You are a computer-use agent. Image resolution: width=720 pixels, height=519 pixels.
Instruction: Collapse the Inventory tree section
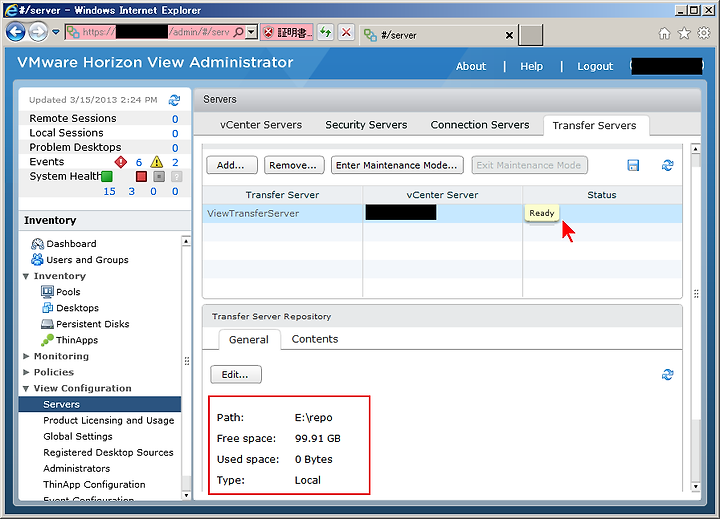[26, 276]
